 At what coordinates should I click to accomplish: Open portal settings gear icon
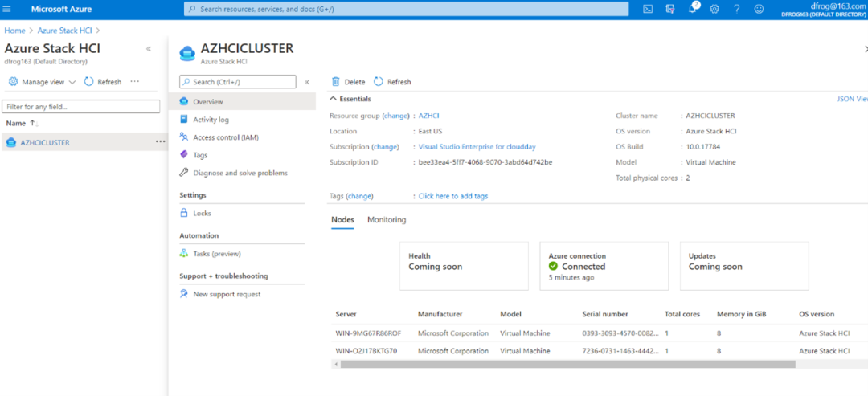(x=714, y=9)
